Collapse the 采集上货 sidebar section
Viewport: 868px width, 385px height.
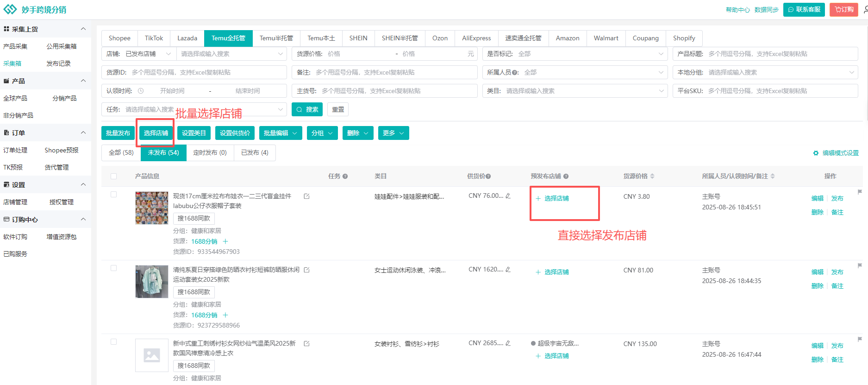[x=83, y=29]
